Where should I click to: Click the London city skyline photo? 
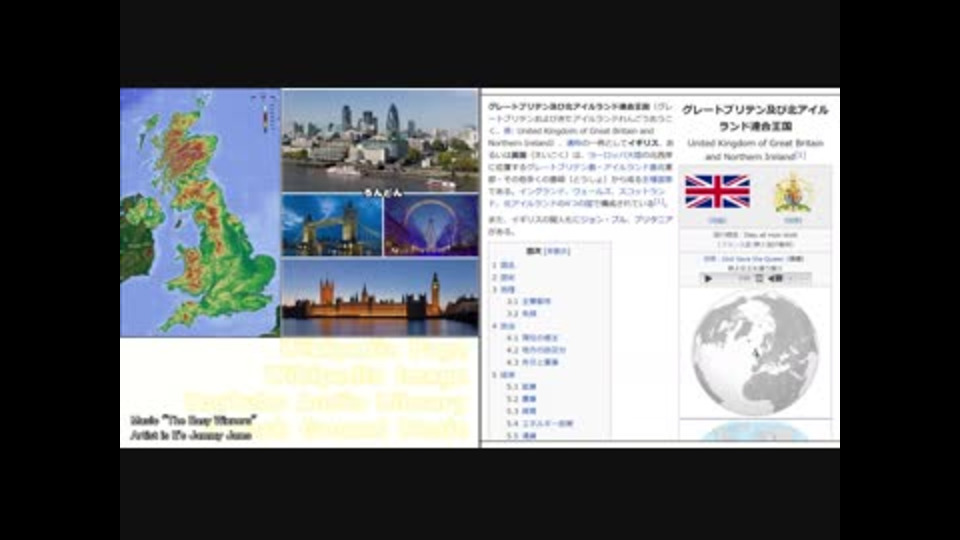(x=380, y=140)
